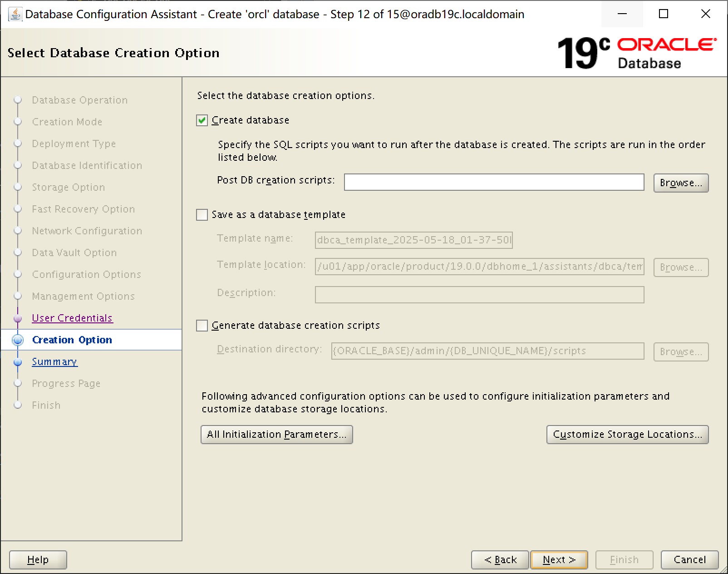Click the Creation Option step bullet icon

click(x=18, y=340)
